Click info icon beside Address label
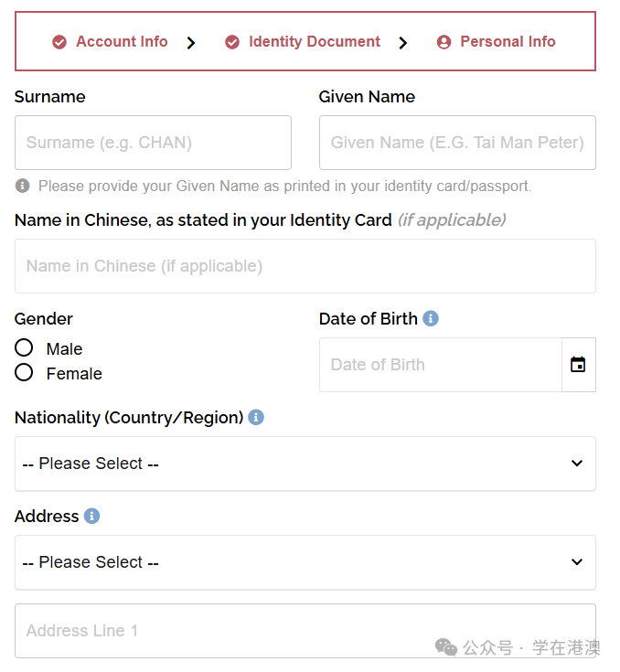620x672 pixels. pos(91,516)
